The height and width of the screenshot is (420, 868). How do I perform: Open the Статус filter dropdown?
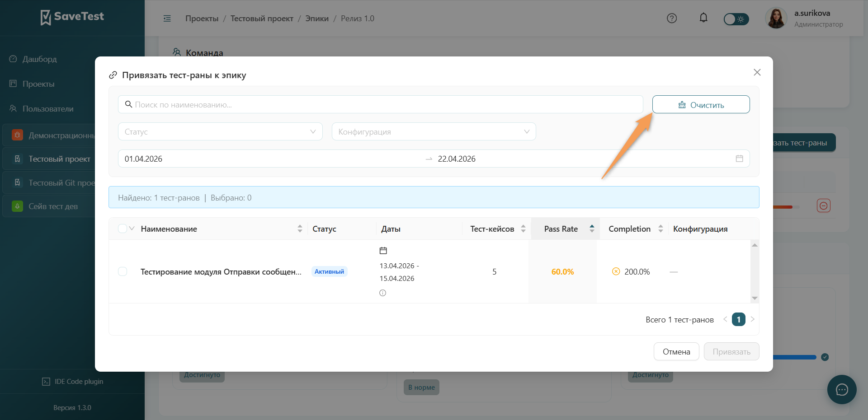(220, 131)
